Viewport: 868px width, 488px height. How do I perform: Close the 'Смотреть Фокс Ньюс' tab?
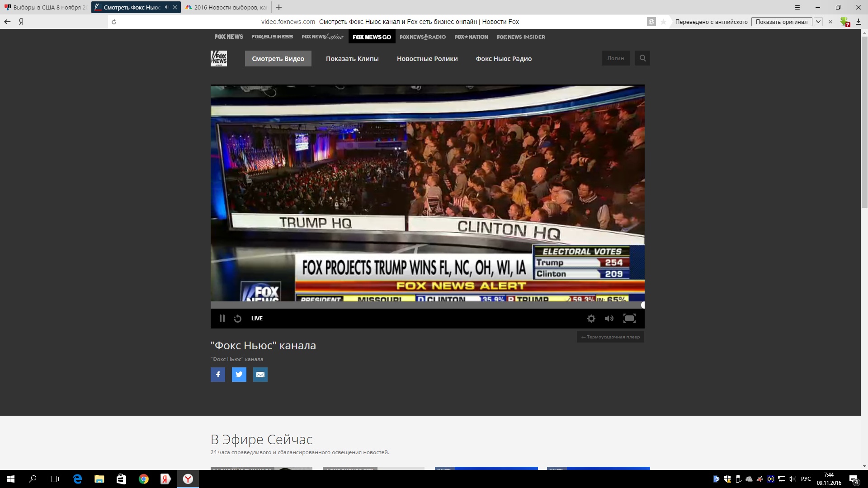point(175,7)
